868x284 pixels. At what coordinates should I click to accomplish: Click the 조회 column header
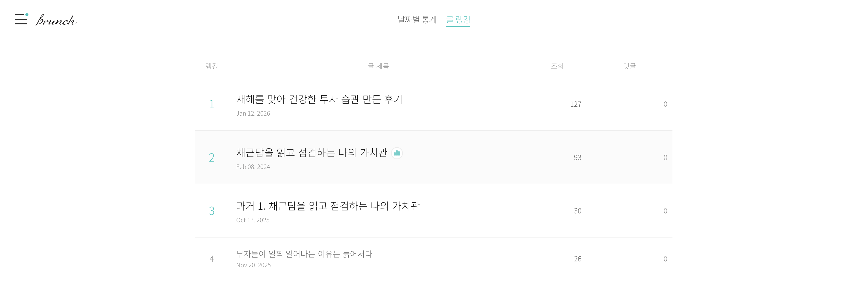pos(557,66)
